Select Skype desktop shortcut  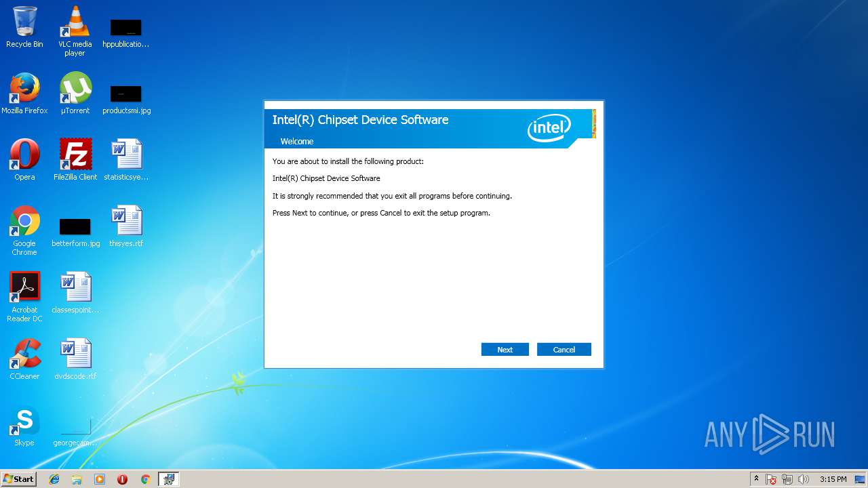pyautogui.click(x=24, y=426)
